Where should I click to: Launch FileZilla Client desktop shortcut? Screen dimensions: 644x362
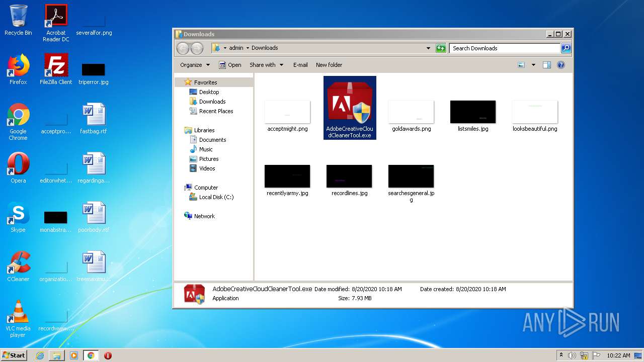(56, 69)
